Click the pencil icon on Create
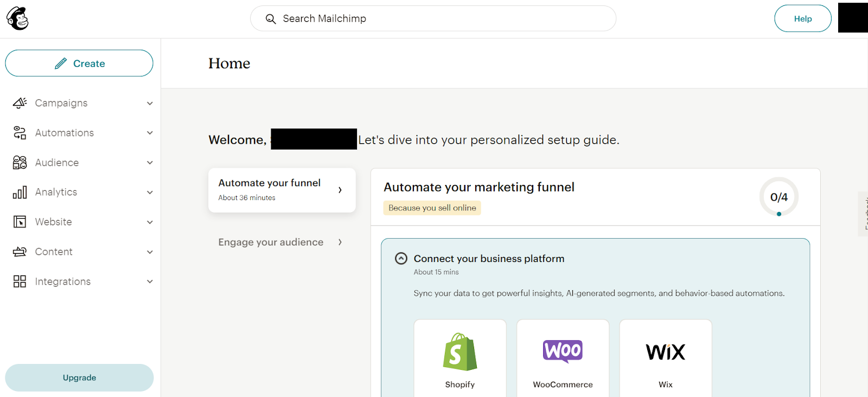 [61, 63]
